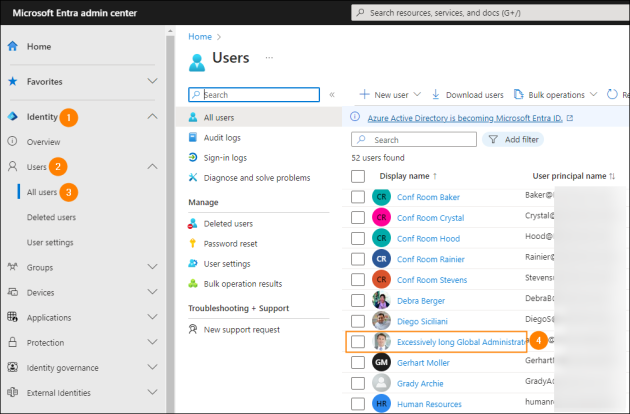
Task: Go to User settings in left sidebar
Action: coord(50,242)
